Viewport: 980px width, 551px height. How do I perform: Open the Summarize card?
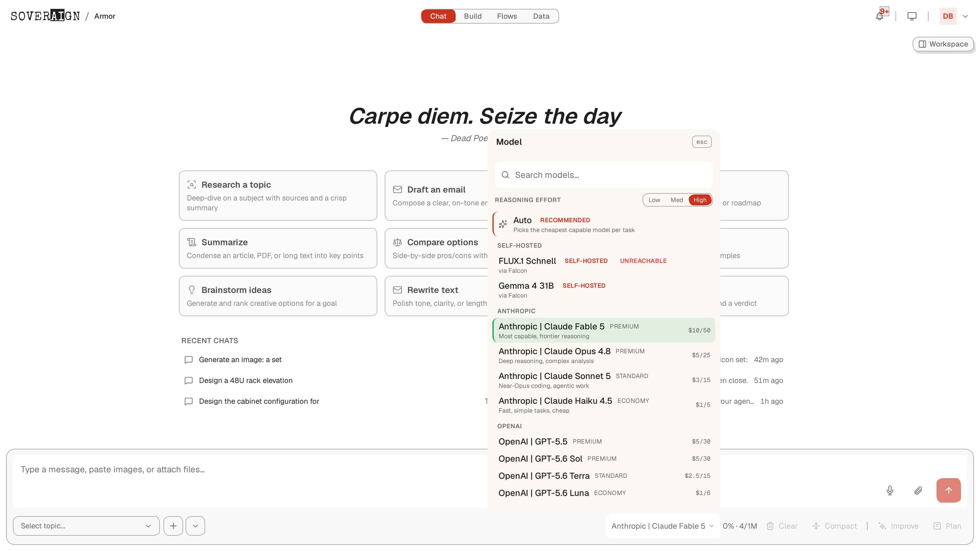pos(278,248)
